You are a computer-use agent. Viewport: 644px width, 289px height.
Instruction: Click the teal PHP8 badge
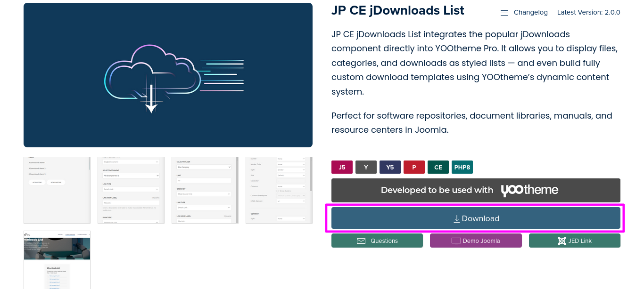coord(462,167)
